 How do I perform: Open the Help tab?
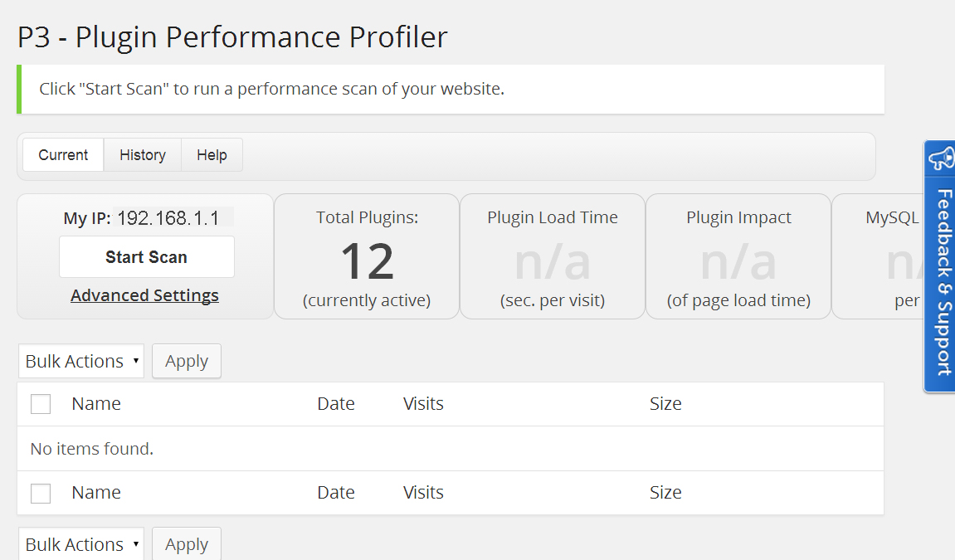(212, 154)
